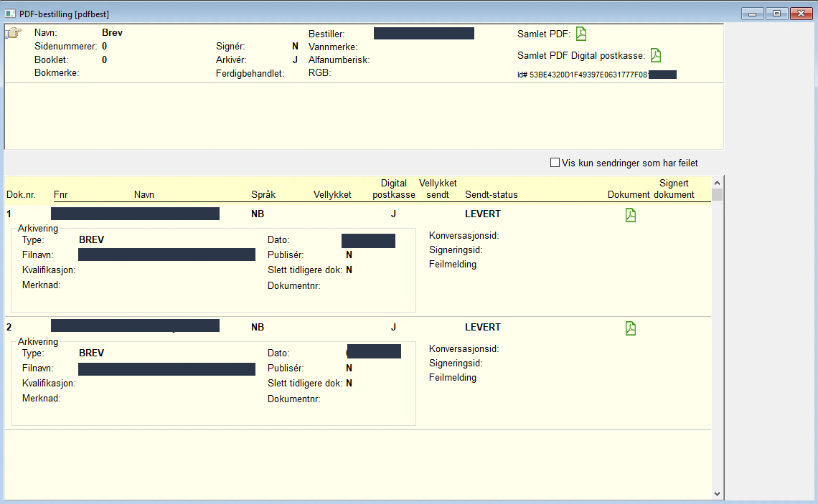
Task: Click the Vellykket sendt column header
Action: point(438,189)
